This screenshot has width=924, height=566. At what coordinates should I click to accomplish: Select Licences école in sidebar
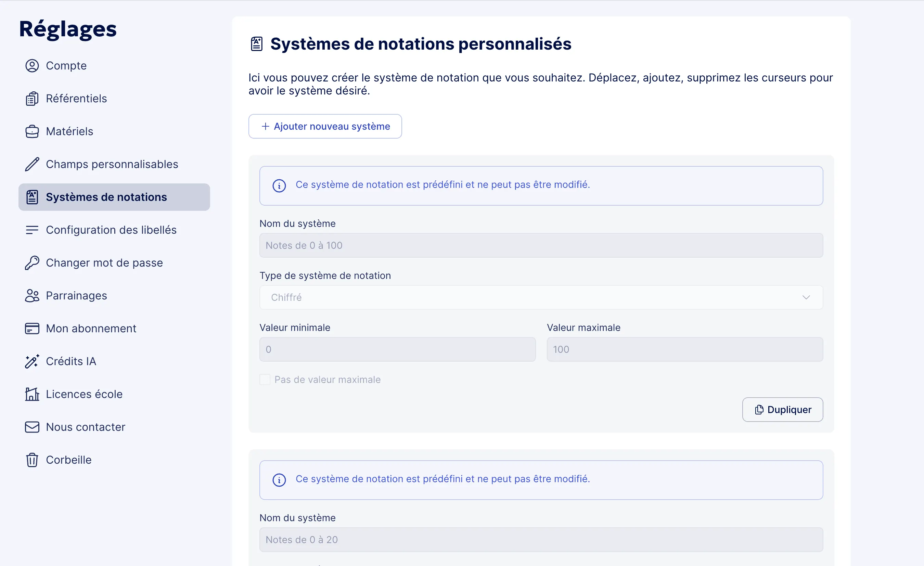coord(114,394)
